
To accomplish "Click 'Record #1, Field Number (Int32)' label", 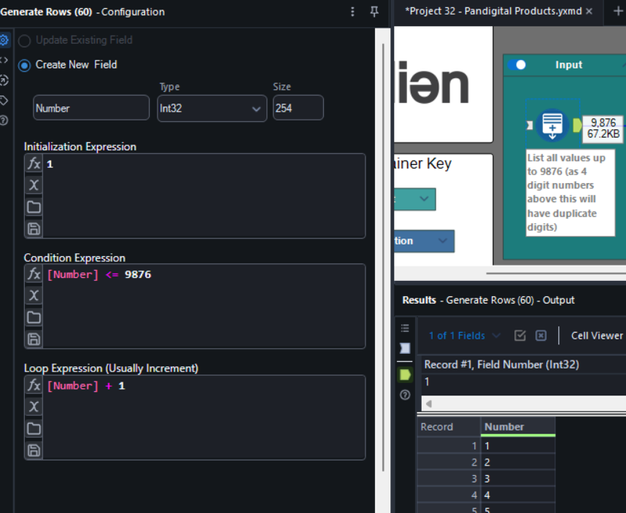I will click(x=501, y=364).
